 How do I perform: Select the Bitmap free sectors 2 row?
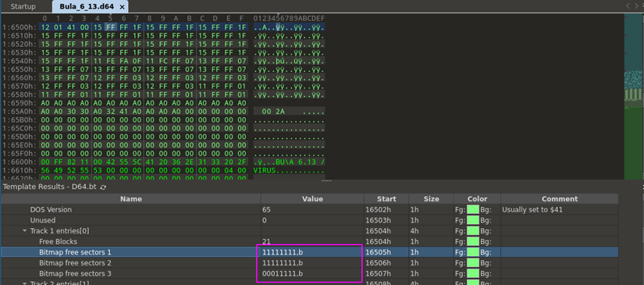309,263
